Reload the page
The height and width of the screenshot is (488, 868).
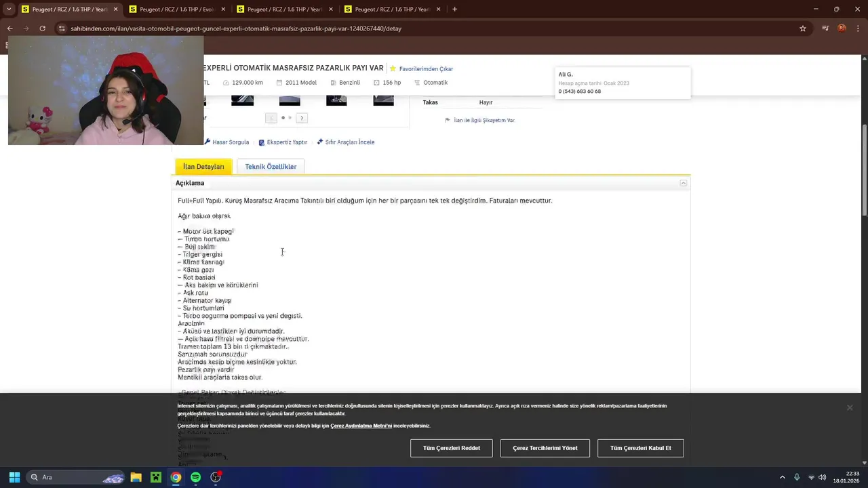(x=42, y=28)
